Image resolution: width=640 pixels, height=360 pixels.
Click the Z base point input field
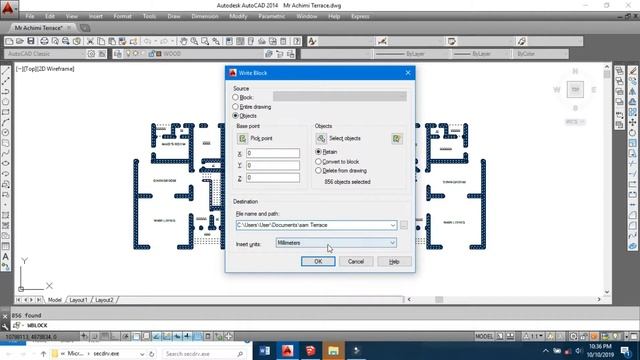pyautogui.click(x=273, y=178)
